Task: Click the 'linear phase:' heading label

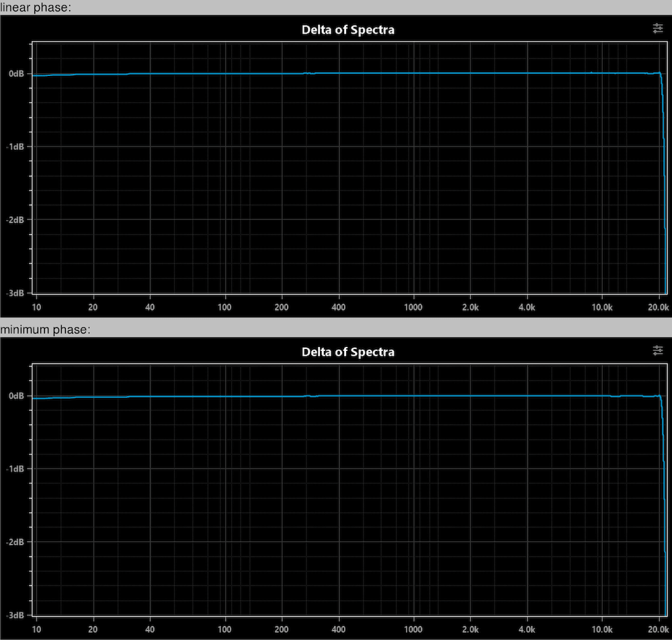Action: coord(36,7)
